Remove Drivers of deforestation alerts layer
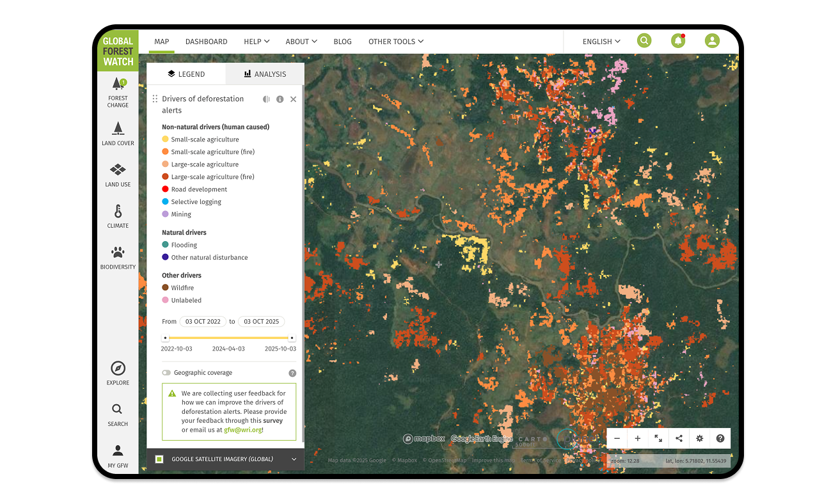Image resolution: width=838 pixels, height=504 pixels. [x=293, y=99]
